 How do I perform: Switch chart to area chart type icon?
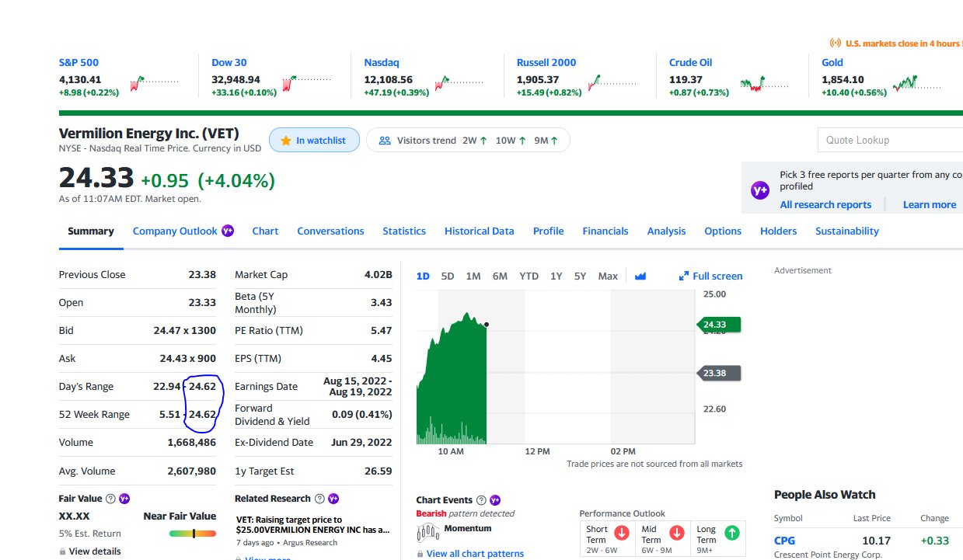[x=640, y=276]
